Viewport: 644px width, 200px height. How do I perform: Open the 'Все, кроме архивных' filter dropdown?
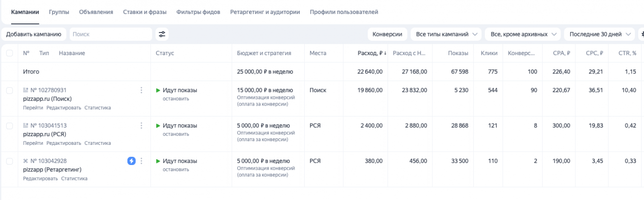click(x=523, y=34)
